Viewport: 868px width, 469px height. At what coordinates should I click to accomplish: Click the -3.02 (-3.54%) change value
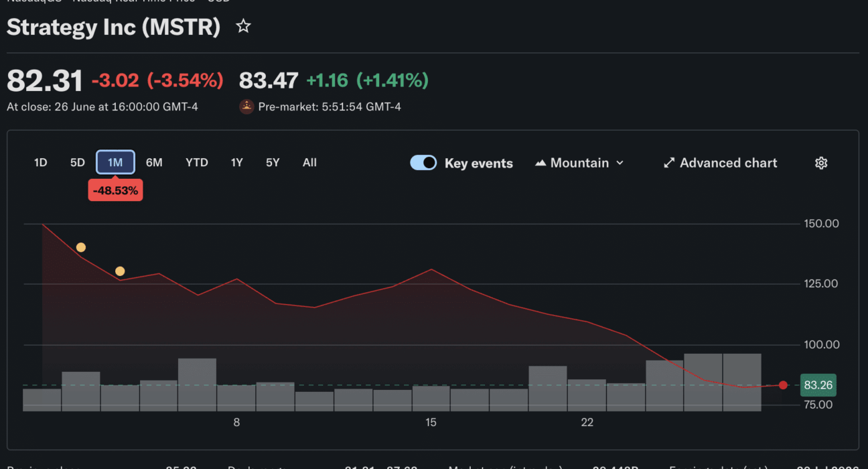[157, 81]
